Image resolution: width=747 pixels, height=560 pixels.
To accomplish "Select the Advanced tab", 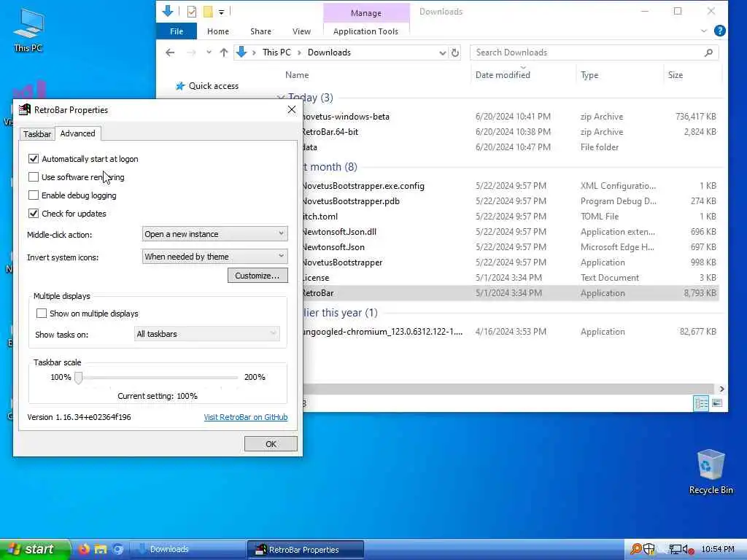I will coord(77,133).
